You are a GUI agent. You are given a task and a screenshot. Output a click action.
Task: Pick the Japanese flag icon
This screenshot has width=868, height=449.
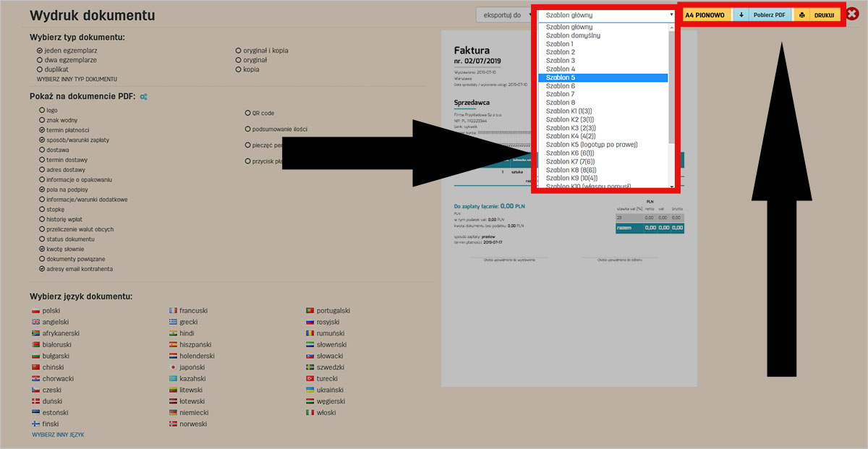[173, 367]
